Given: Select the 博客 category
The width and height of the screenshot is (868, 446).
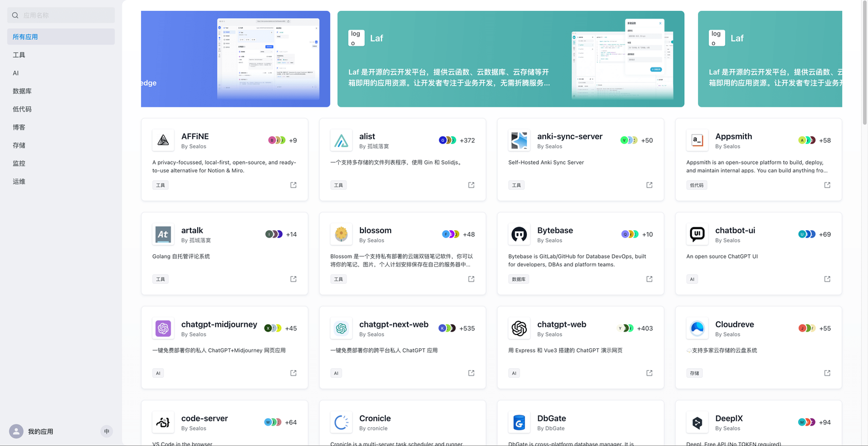Looking at the screenshot, I should (19, 127).
